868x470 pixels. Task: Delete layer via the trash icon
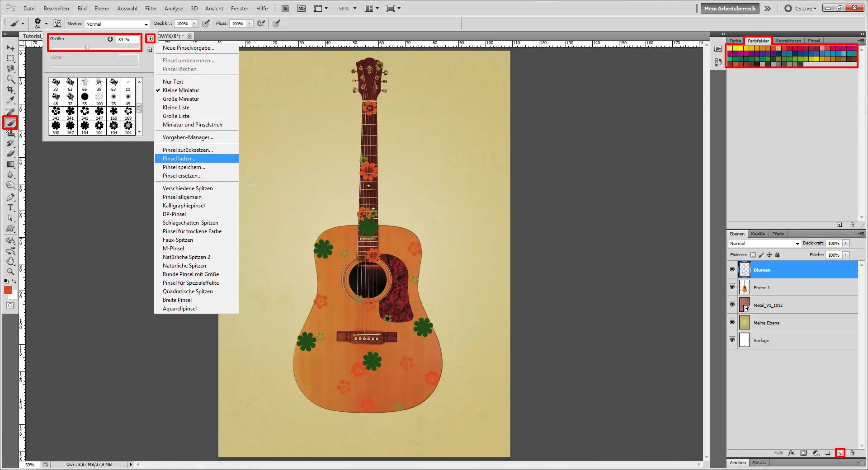point(853,453)
